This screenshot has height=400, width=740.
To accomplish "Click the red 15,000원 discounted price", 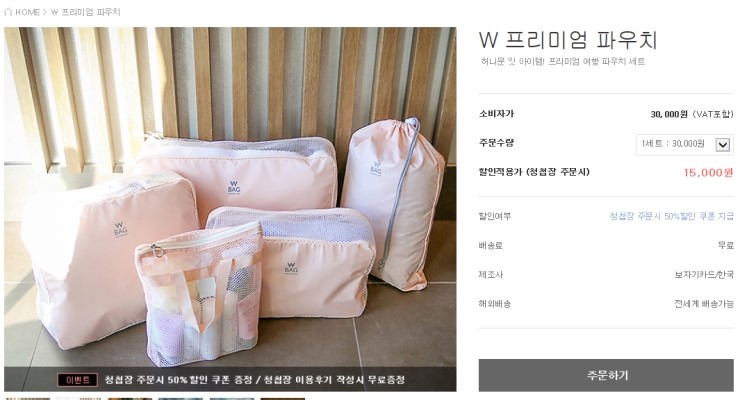I will 708,173.
